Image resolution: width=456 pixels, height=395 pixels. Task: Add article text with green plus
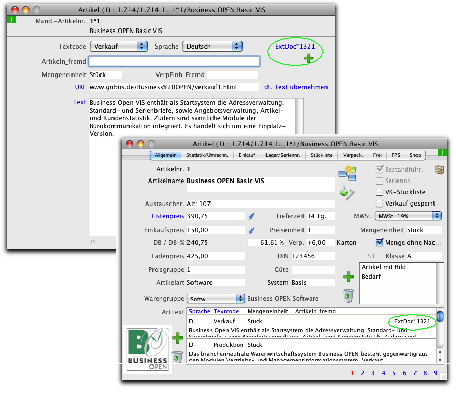click(x=177, y=338)
